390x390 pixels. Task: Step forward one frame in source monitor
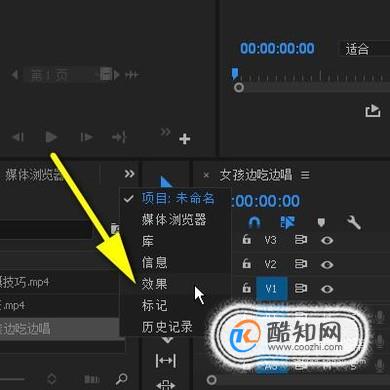(86, 137)
